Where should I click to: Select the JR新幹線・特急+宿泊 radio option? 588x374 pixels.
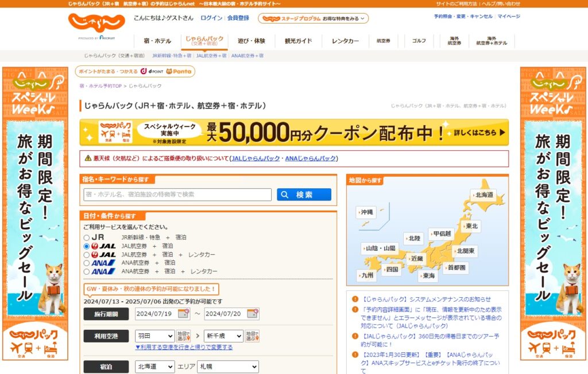87,237
